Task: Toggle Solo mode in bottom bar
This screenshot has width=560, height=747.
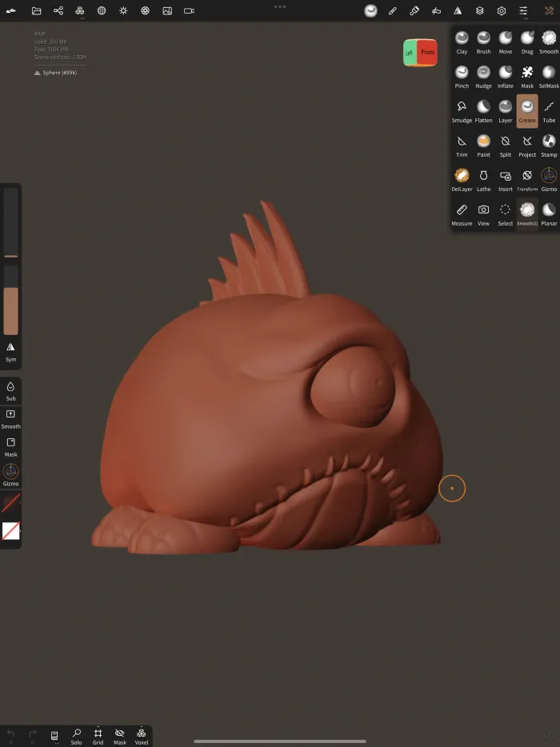Action: pos(76,736)
